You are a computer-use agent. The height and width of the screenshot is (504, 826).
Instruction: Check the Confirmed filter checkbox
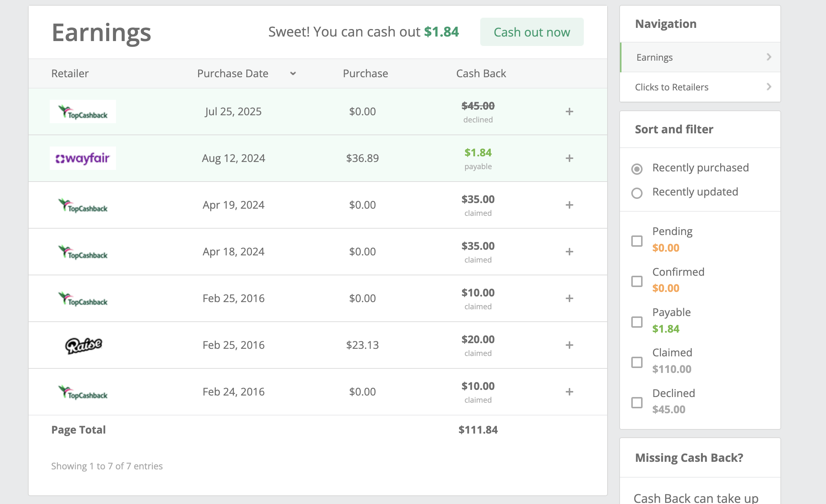637,281
